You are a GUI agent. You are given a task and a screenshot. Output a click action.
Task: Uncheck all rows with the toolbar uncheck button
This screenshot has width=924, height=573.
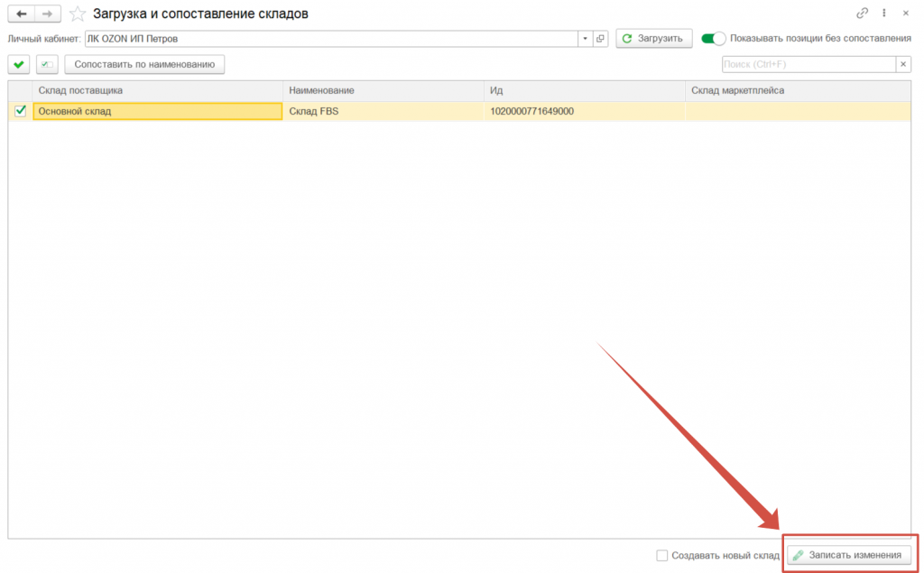pyautogui.click(x=47, y=64)
